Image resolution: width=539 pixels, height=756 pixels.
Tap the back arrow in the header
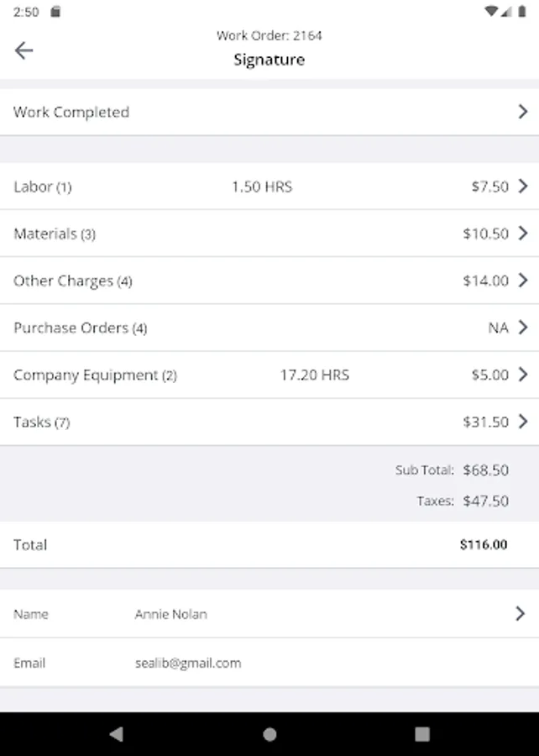(x=24, y=50)
